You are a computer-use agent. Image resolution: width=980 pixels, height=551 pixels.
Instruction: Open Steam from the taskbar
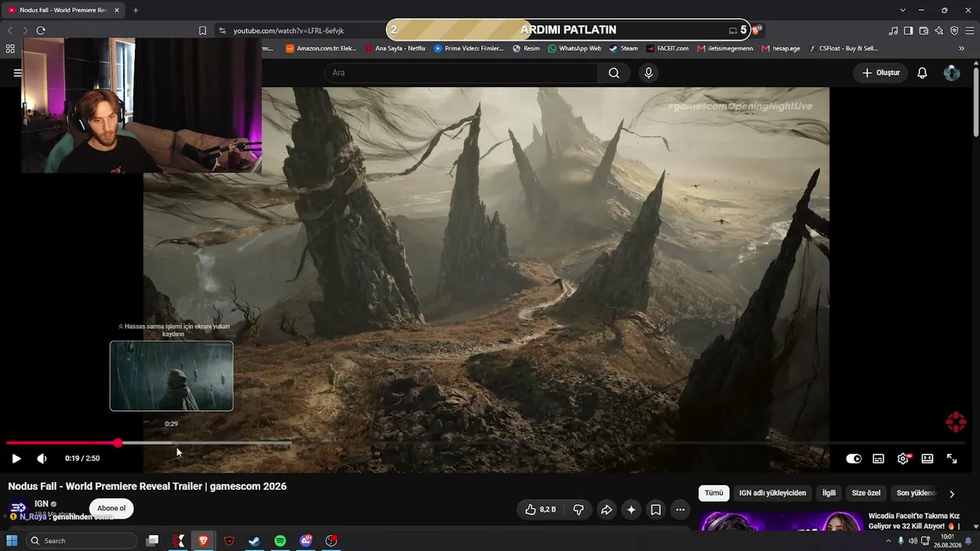point(254,541)
